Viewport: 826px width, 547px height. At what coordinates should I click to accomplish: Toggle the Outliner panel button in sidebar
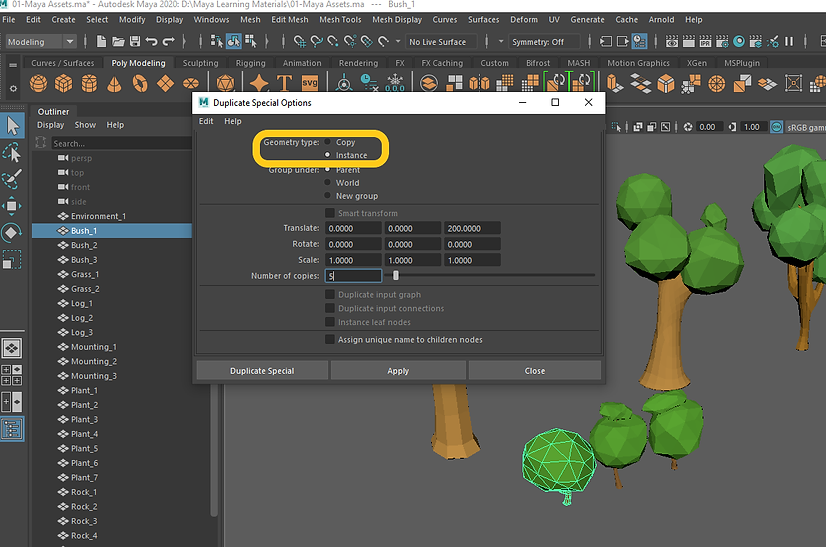(x=12, y=429)
